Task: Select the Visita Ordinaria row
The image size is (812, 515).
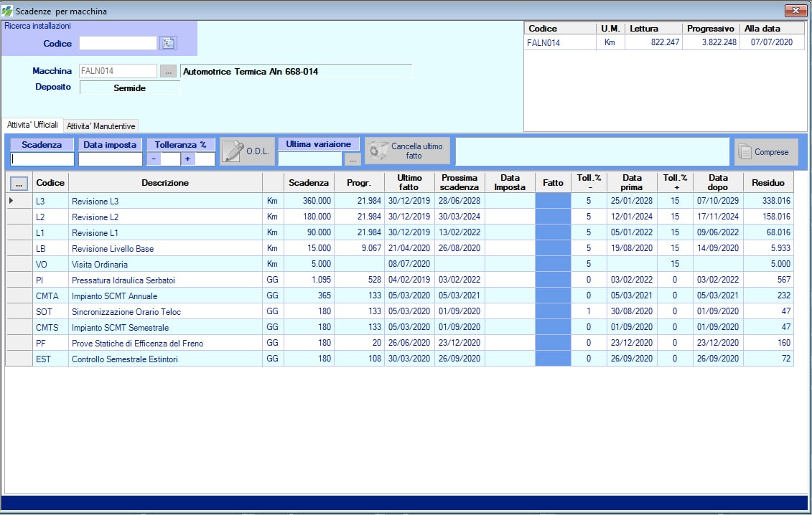Action: 399,264
